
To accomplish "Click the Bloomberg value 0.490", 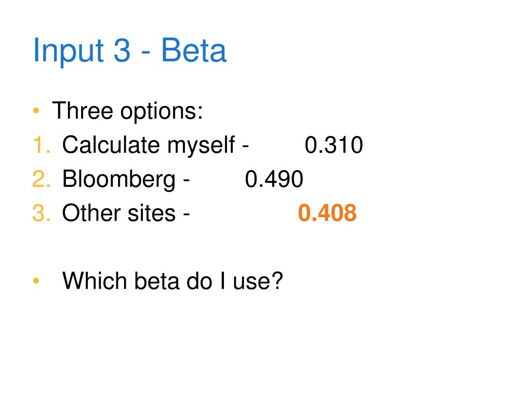I will 274,179.
